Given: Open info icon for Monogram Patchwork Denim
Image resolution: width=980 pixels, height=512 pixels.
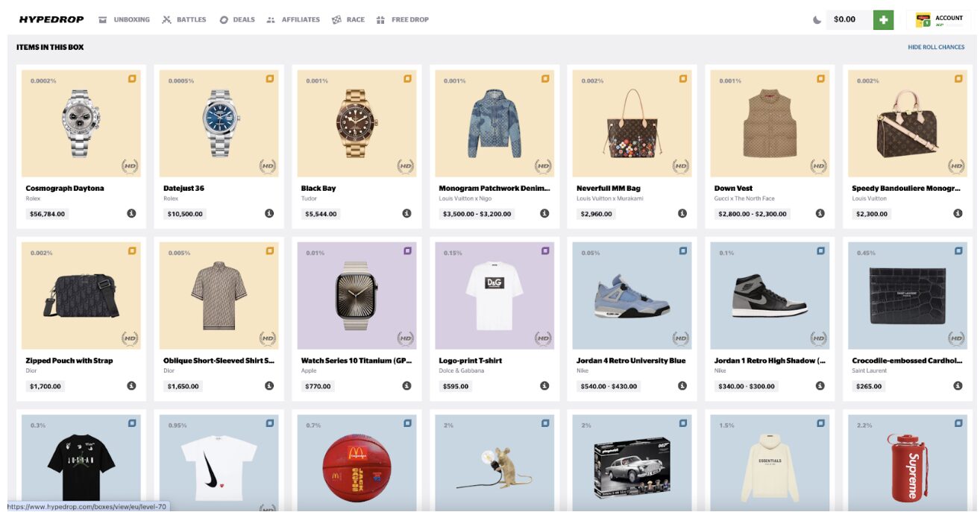Looking at the screenshot, I should click(x=544, y=213).
